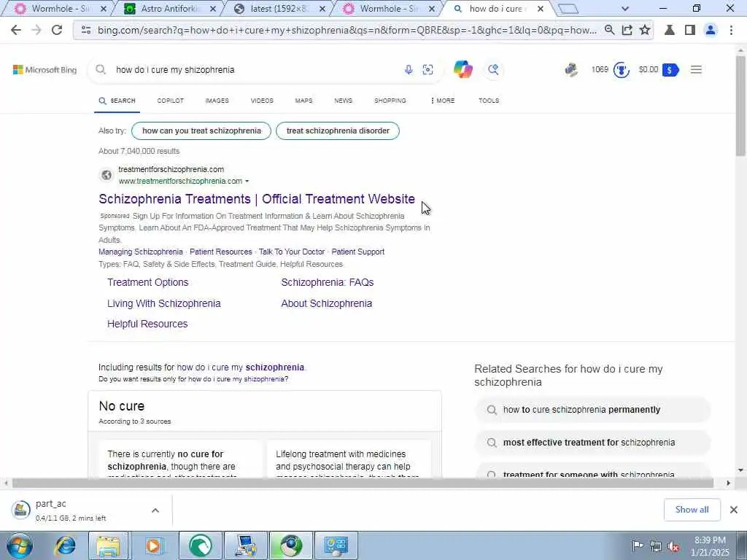This screenshot has height=560, width=747.
Task: Click Show all downloads button
Action: tap(692, 510)
